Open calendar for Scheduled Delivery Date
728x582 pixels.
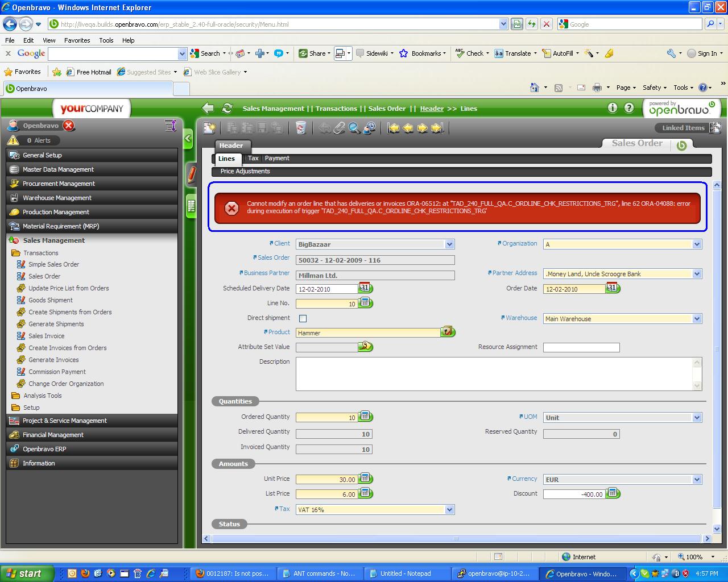365,288
